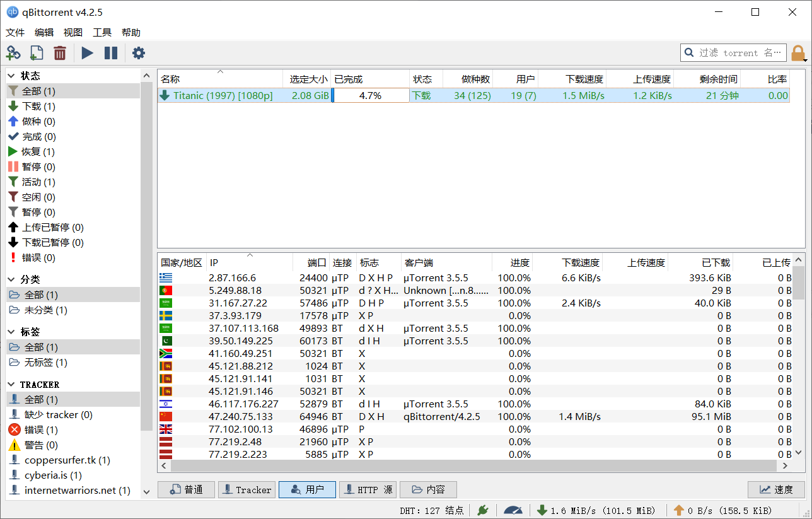The image size is (812, 519).
Task: Click the add torrent file icon
Action: point(37,53)
